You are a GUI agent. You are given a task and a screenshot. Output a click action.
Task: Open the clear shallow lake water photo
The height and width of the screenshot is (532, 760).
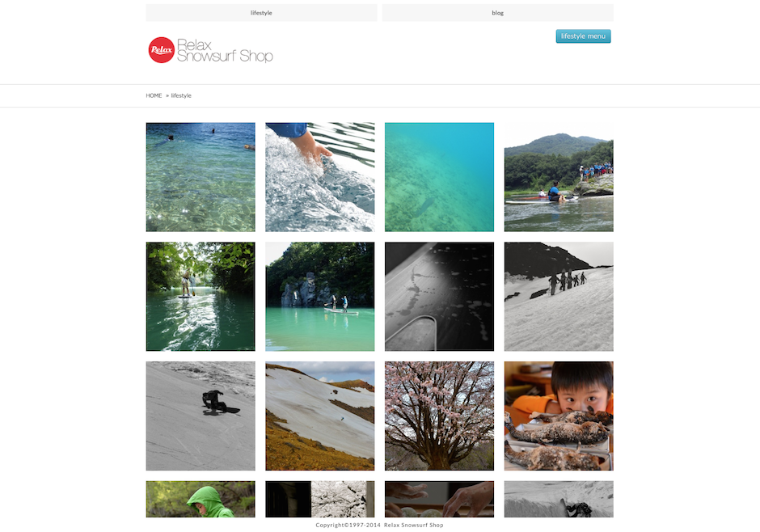click(201, 177)
